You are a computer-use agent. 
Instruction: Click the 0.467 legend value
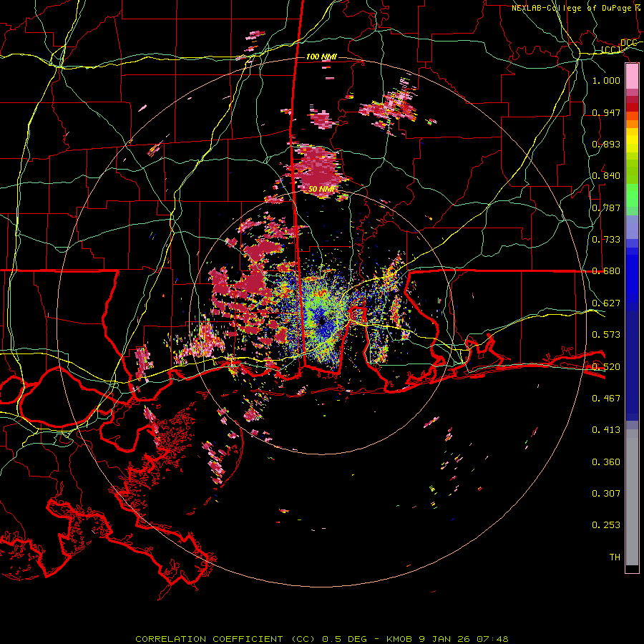(606, 398)
